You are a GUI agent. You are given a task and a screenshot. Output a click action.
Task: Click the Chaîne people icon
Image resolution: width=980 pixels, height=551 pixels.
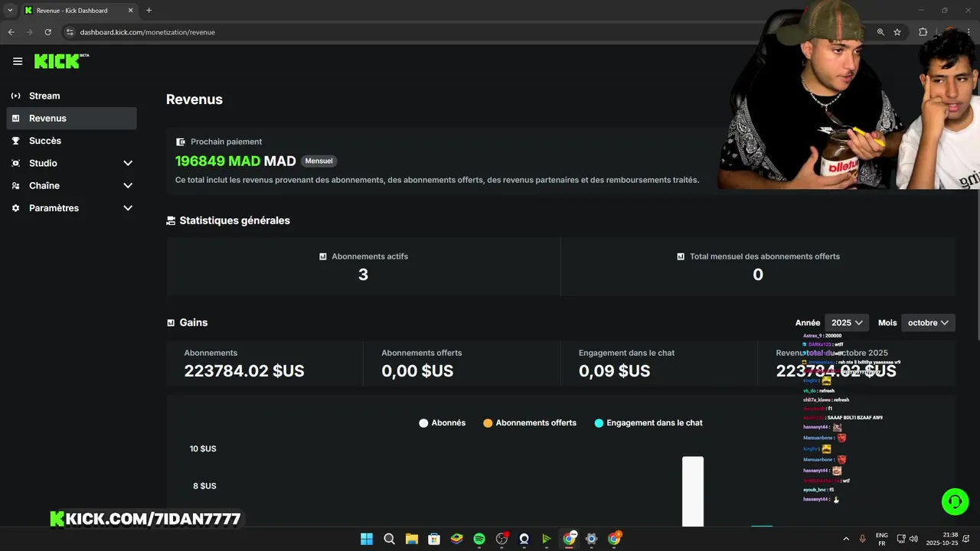click(15, 185)
